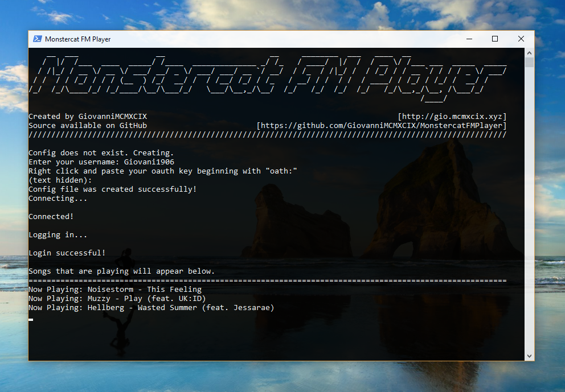This screenshot has height=392, width=565.
Task: Click the scrollbar down arrow
Action: [529, 356]
